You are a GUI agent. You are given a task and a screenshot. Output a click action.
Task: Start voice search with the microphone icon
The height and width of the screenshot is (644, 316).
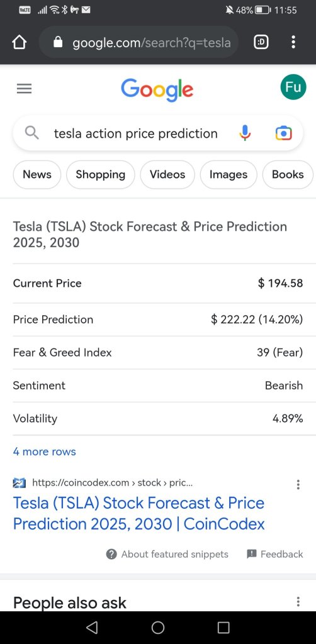[244, 133]
